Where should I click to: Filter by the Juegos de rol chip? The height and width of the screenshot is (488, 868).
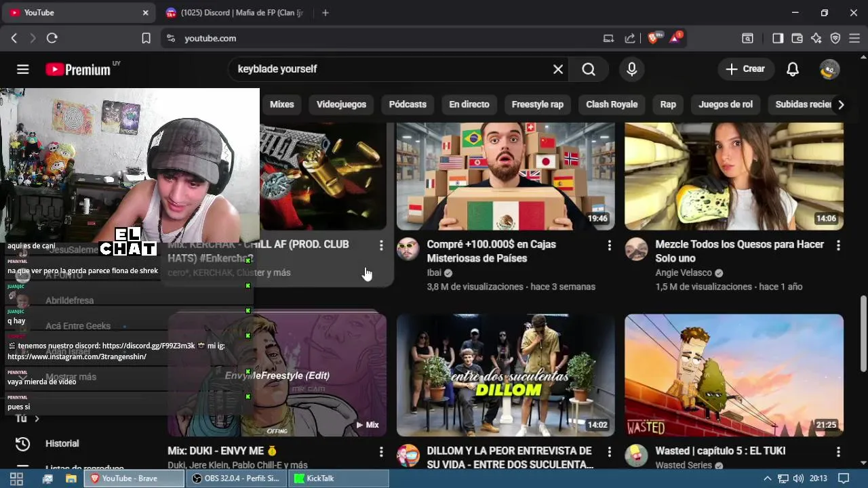coord(726,104)
